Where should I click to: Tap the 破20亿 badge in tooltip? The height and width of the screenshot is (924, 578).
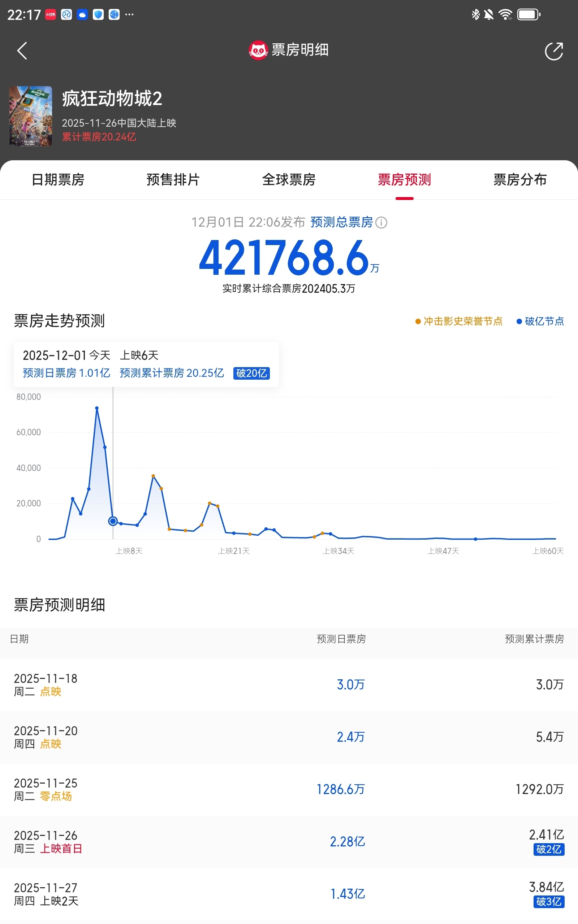251,373
